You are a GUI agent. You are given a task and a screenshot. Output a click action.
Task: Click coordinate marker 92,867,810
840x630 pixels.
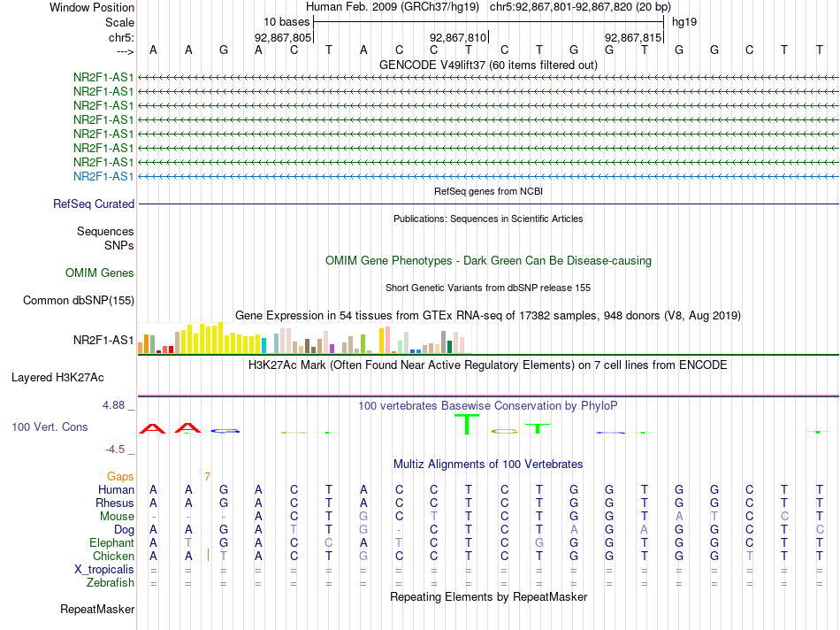458,37
